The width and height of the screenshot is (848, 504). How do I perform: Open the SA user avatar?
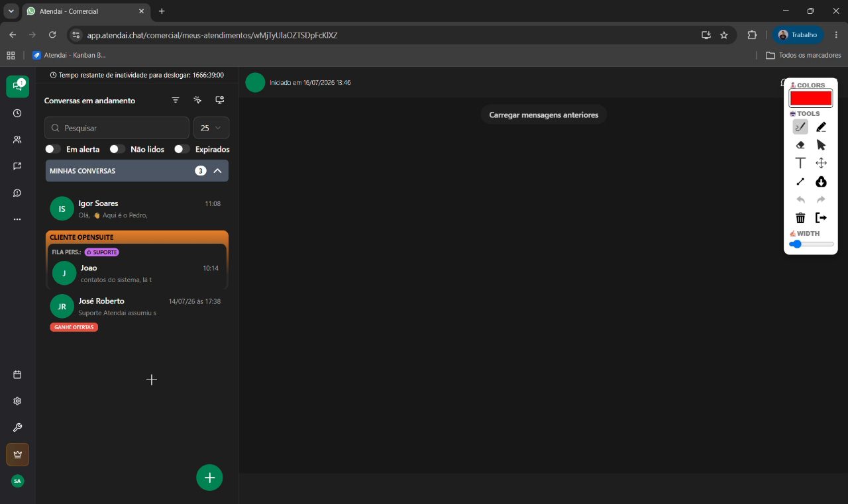(17, 481)
